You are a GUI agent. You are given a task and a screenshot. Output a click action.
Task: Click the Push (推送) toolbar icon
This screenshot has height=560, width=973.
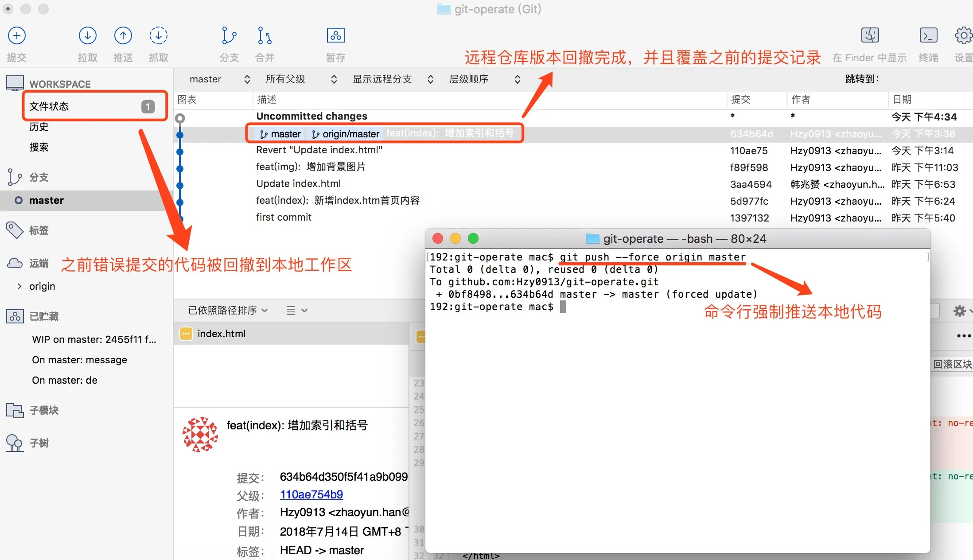[123, 36]
